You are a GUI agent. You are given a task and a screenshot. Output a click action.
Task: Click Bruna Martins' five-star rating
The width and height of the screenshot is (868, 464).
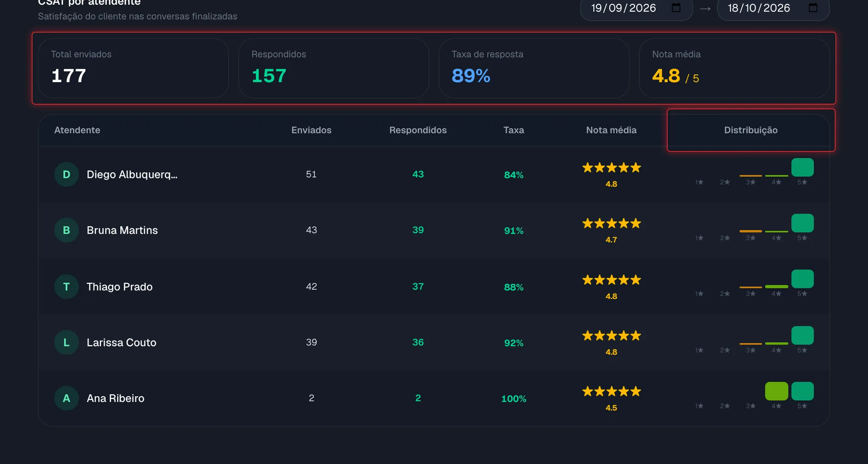pos(612,223)
